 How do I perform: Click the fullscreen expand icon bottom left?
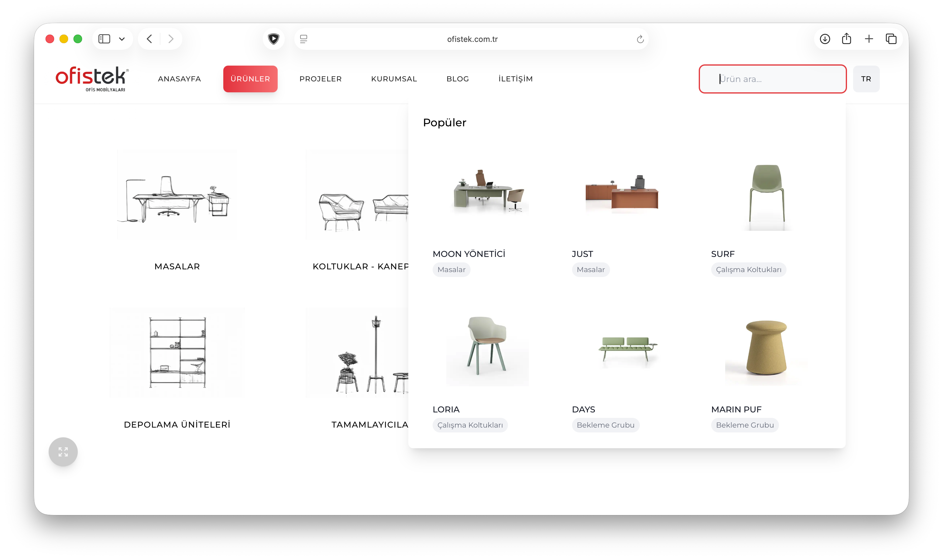tap(63, 451)
